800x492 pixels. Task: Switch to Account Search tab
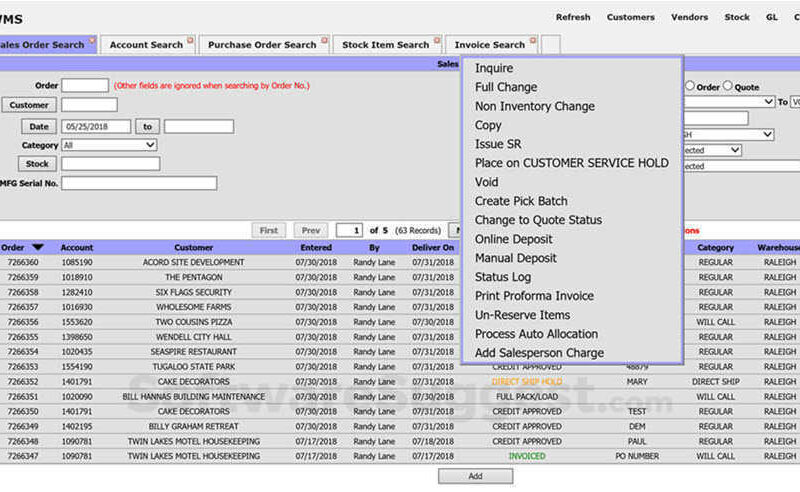(x=146, y=45)
